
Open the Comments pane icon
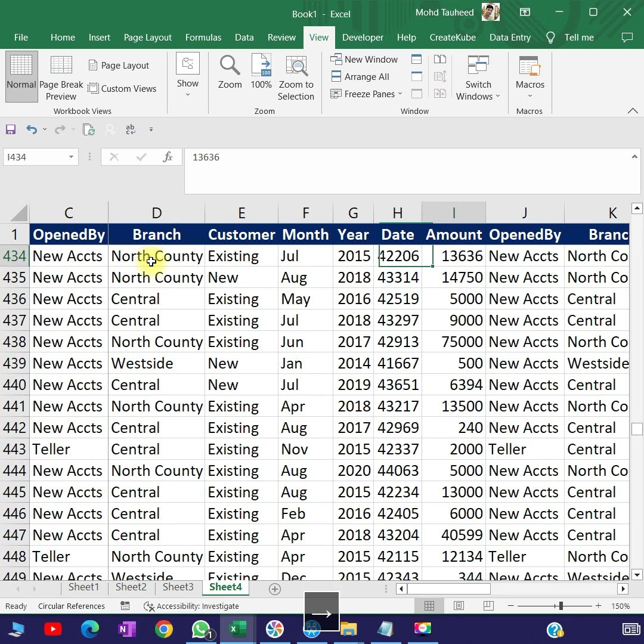627,38
